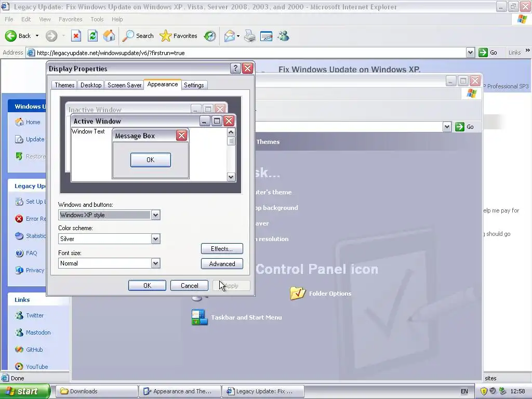Switch to the Themes tab
Viewport: 532px width, 399px height.
point(64,85)
